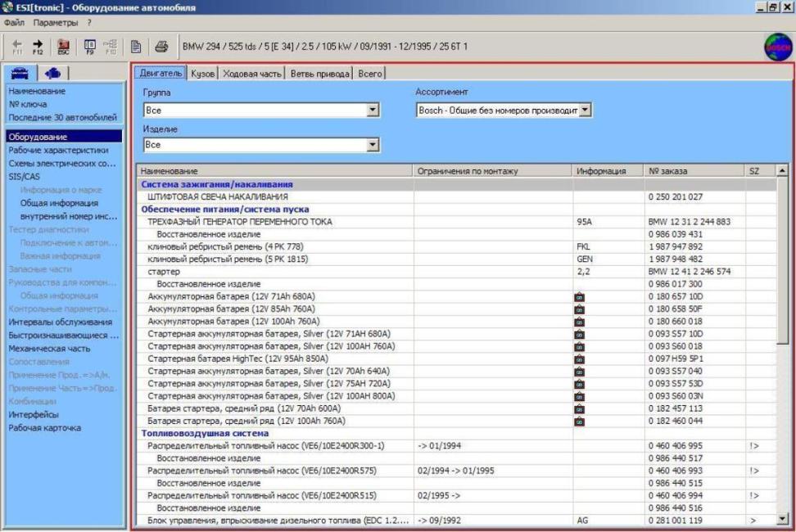The image size is (796, 532).
Task: Click the document page icon beside the printer
Action: [x=137, y=46]
